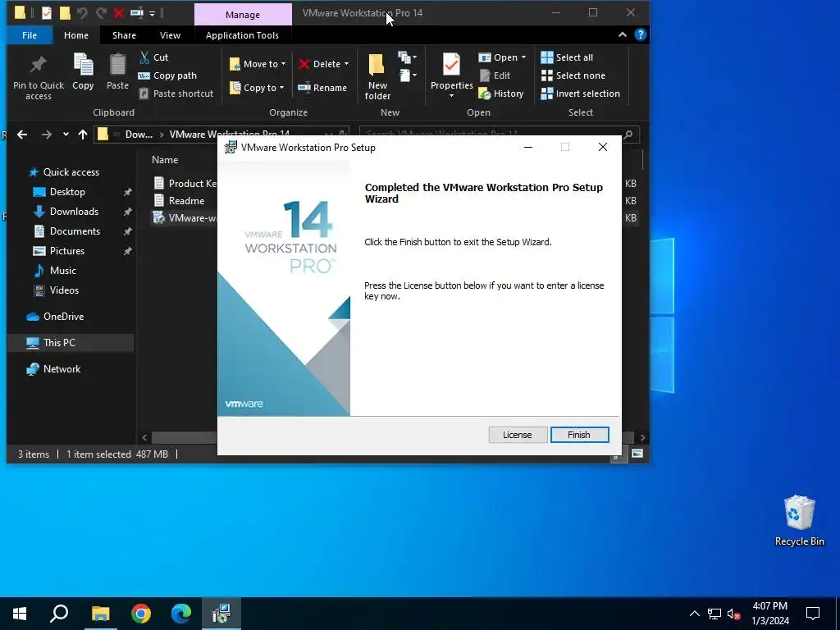Screen dimensions: 840x630
Task: Click the Redo icon in quick access toolbar
Action: [101, 13]
